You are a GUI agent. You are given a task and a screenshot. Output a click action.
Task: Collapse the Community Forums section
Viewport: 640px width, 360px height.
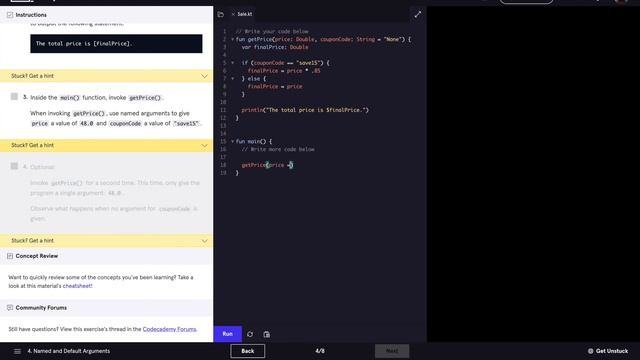point(10,308)
